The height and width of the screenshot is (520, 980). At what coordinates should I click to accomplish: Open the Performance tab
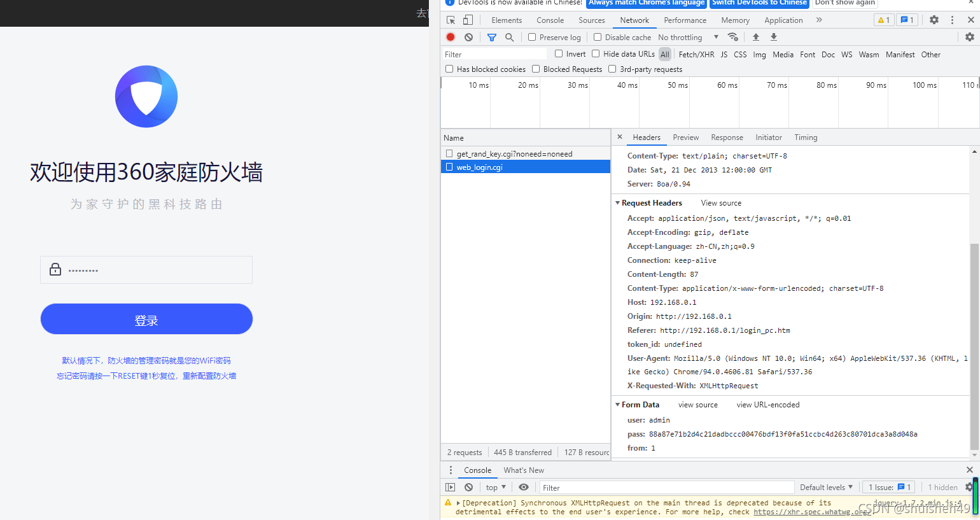tap(685, 20)
